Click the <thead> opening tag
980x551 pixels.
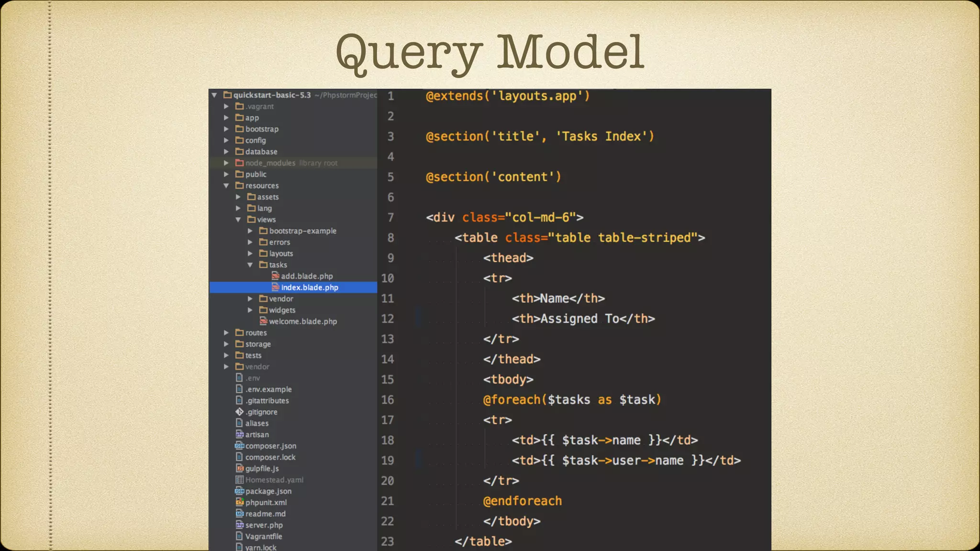[508, 258]
